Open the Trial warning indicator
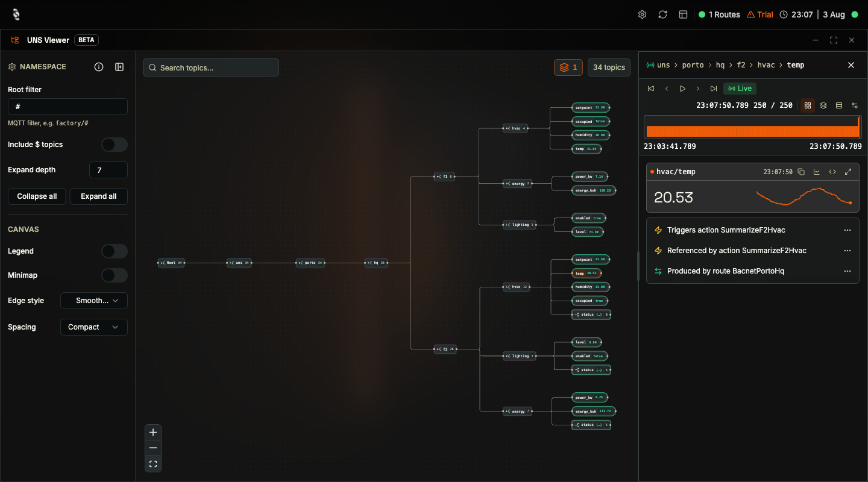This screenshot has width=868, height=482. [759, 14]
